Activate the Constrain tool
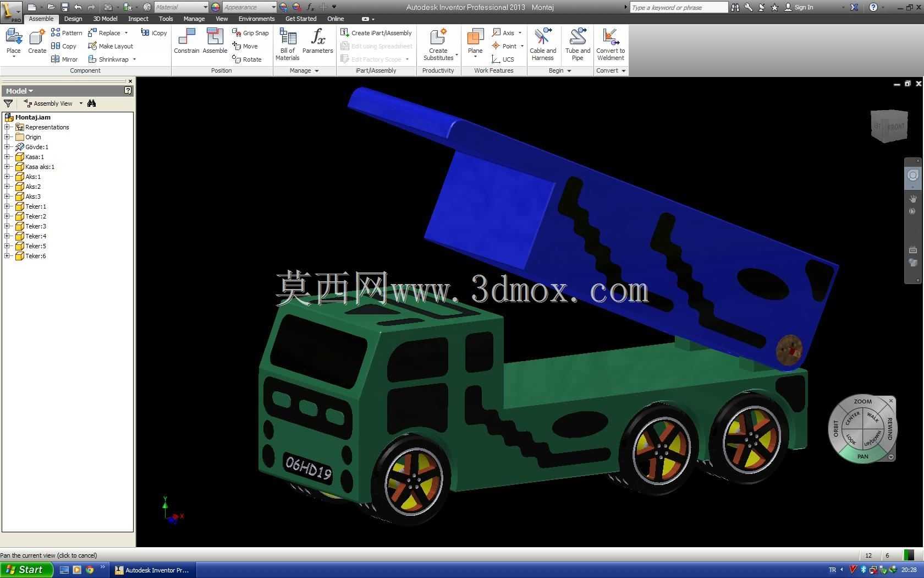 [x=186, y=41]
